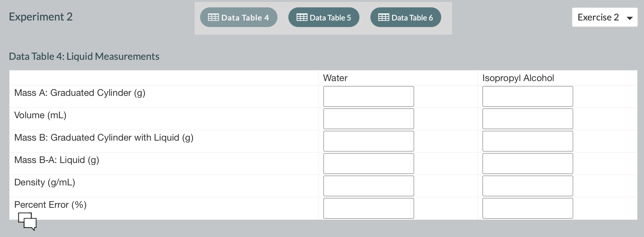Click the Water Mass B input field
This screenshot has width=644, height=237.
point(368,141)
